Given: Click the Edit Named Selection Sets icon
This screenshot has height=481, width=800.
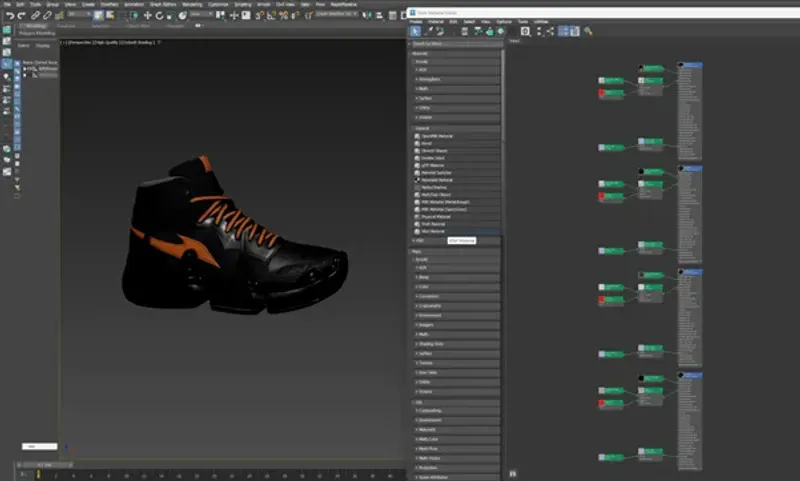Looking at the screenshot, I should click(x=309, y=16).
